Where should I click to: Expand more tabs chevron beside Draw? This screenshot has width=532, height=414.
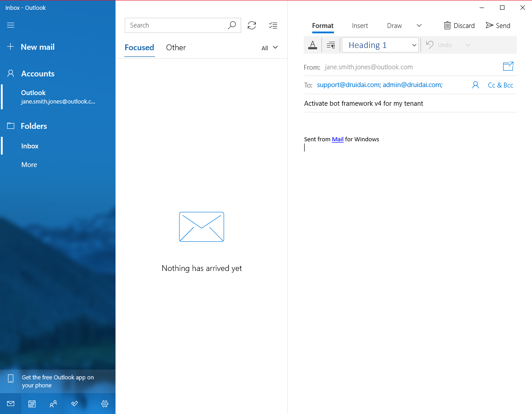point(419,25)
